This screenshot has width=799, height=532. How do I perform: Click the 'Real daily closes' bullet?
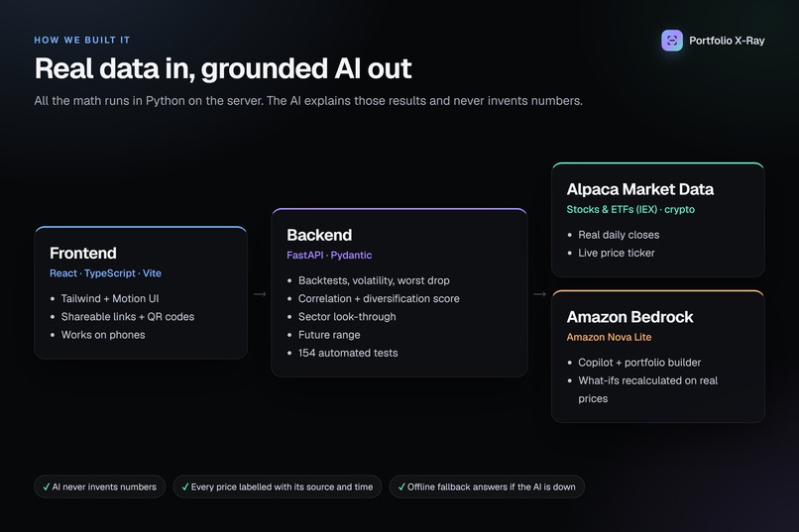point(619,235)
